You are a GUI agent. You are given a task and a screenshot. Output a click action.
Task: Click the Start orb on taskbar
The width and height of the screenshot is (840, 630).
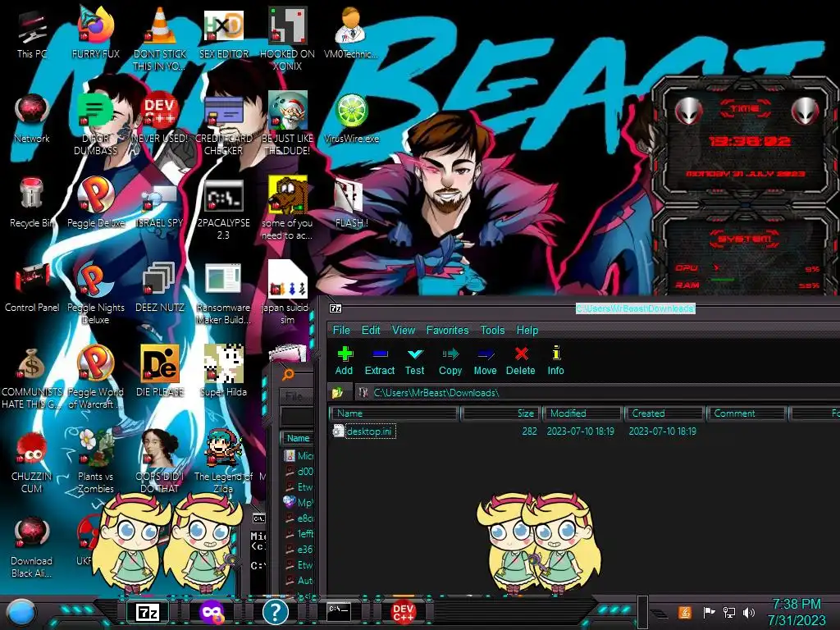pos(21,612)
